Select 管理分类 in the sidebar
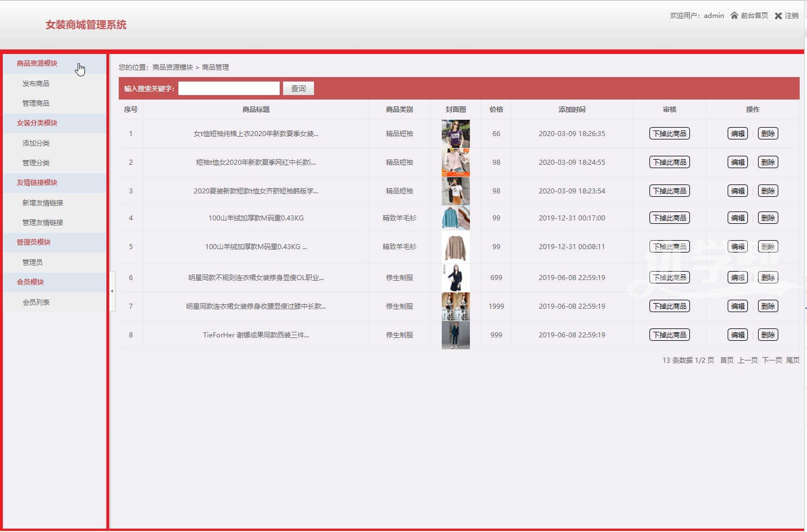Viewport: 807px width, 532px height. point(36,163)
